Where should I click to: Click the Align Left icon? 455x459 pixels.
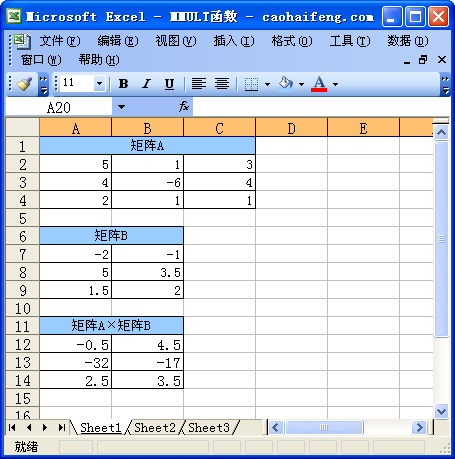click(x=199, y=84)
